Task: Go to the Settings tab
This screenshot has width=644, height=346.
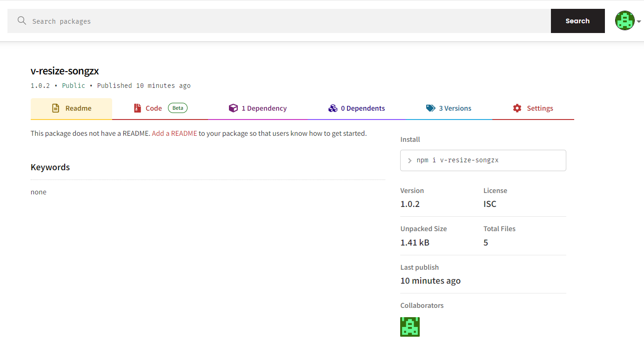Action: (533, 108)
